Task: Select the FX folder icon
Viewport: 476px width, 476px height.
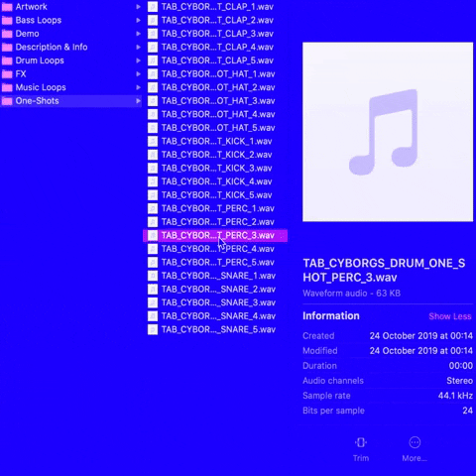Action: pos(7,74)
